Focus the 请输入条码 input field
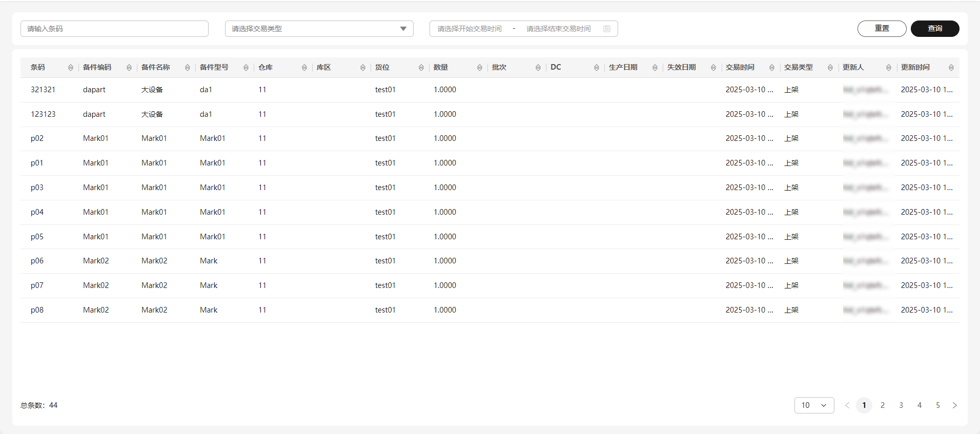980x434 pixels. pyautogui.click(x=114, y=29)
